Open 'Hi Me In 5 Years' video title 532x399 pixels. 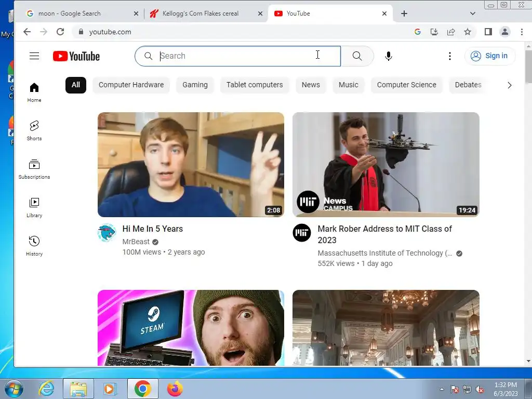153,229
